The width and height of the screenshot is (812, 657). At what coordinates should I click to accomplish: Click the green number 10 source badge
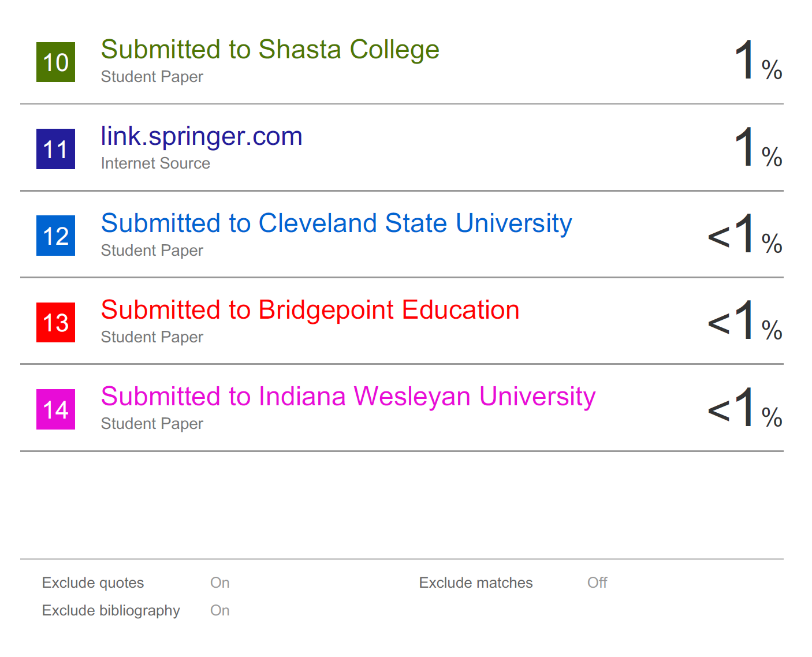pyautogui.click(x=55, y=62)
